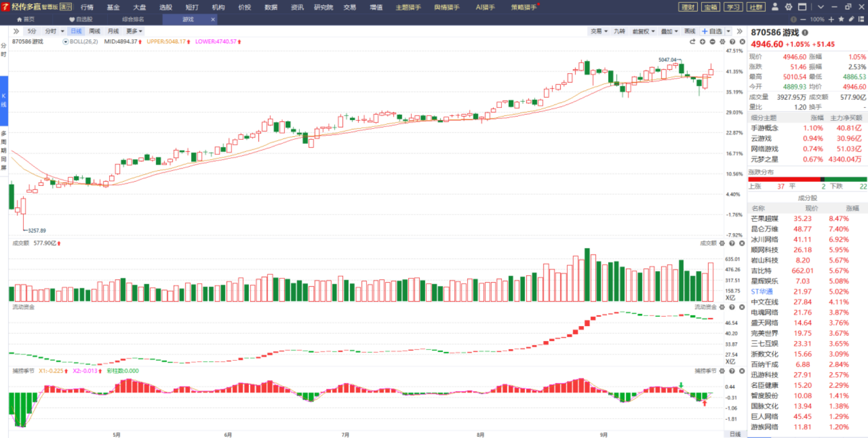Zoom in the K-line chart with plus icon
868x438 pixels.
point(702,42)
